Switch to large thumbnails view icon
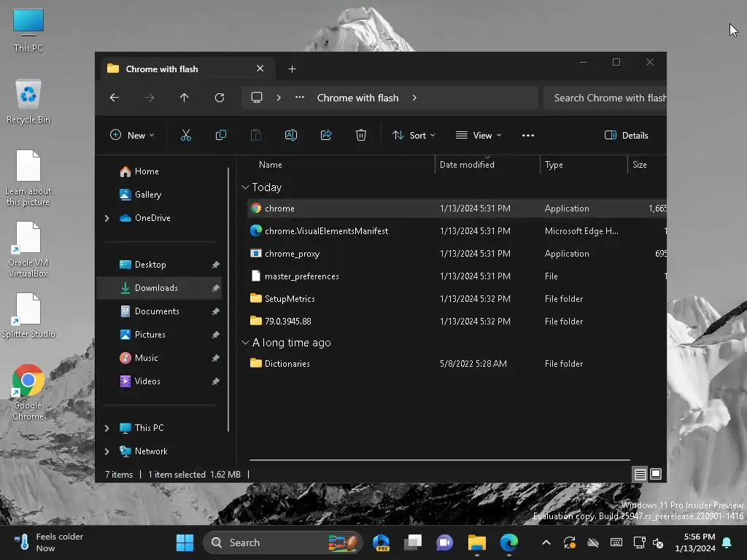The width and height of the screenshot is (747, 560). point(656,474)
